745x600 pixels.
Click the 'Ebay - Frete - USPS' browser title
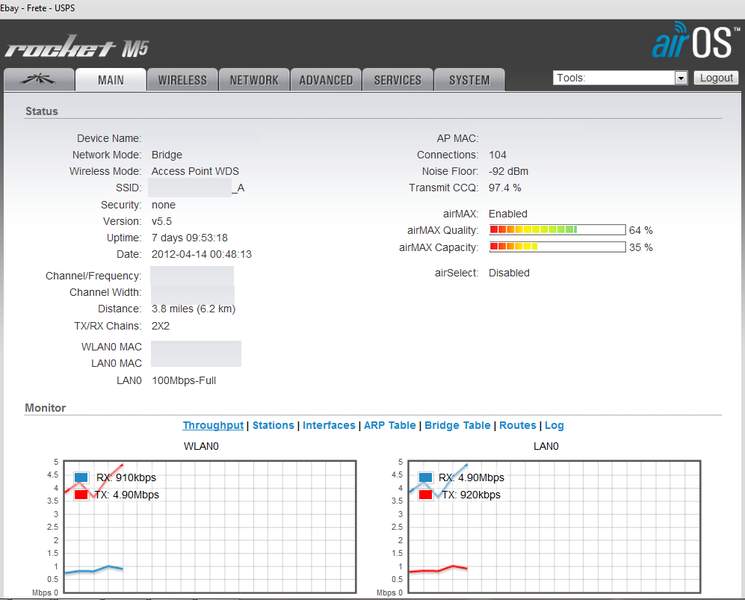click(x=38, y=8)
